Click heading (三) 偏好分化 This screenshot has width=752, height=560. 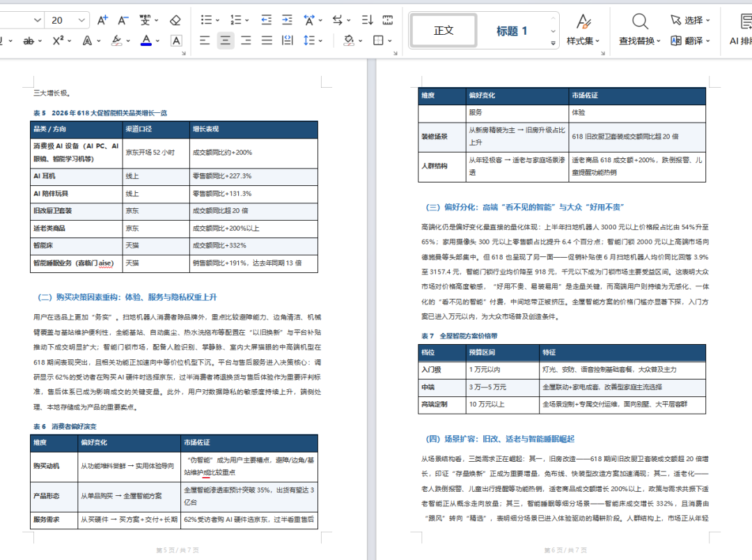(x=525, y=208)
